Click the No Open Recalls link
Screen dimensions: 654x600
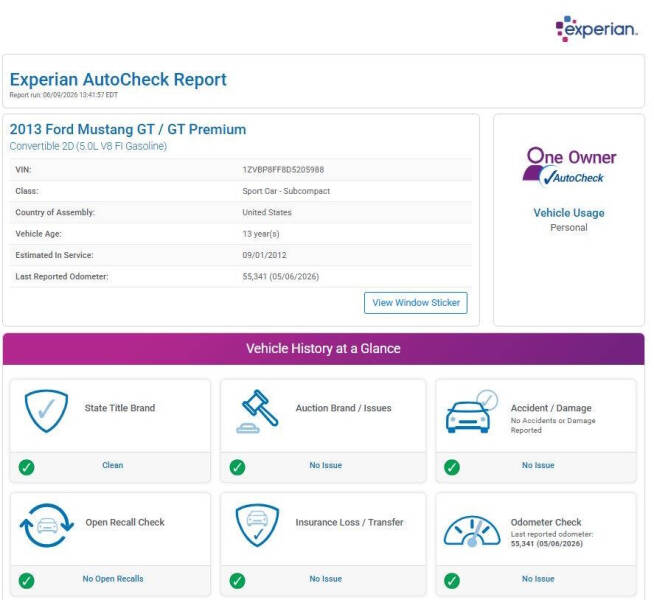coord(113,579)
